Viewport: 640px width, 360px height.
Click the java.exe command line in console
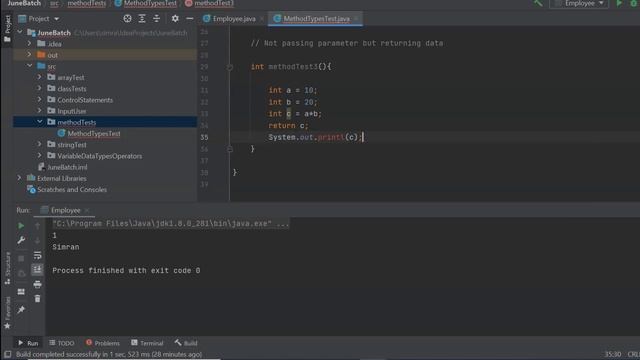(171, 224)
